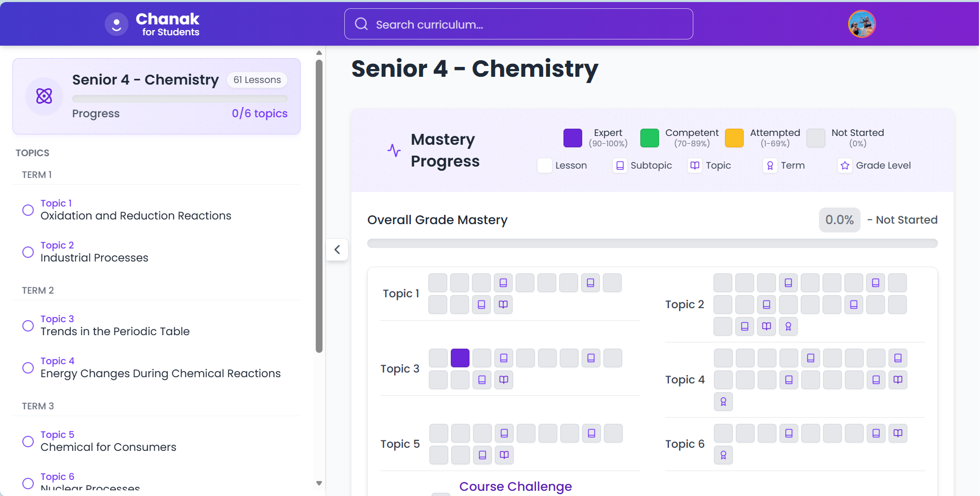
Task: Click inside the Search curriculum field
Action: (x=518, y=24)
